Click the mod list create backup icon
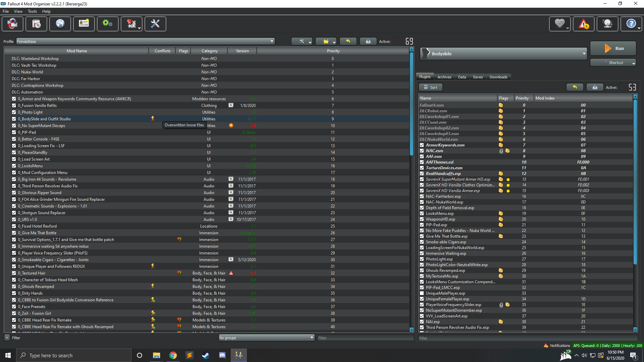The image size is (644, 362). pos(368,41)
